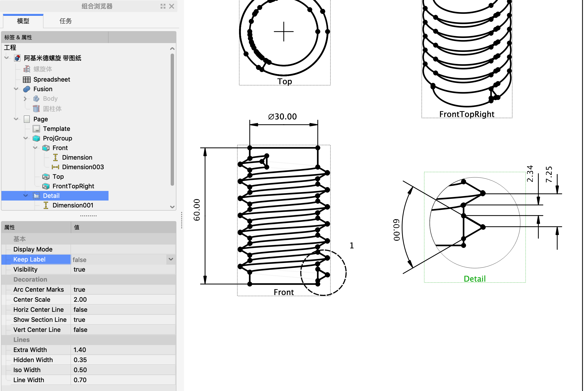Collapse the Detail tree node

26,196
